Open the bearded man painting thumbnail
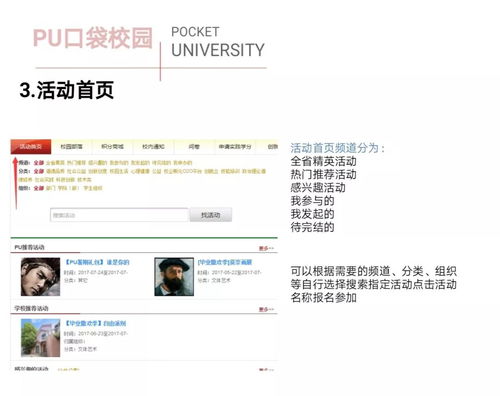This screenshot has height=396, width=500. pyautogui.click(x=174, y=277)
